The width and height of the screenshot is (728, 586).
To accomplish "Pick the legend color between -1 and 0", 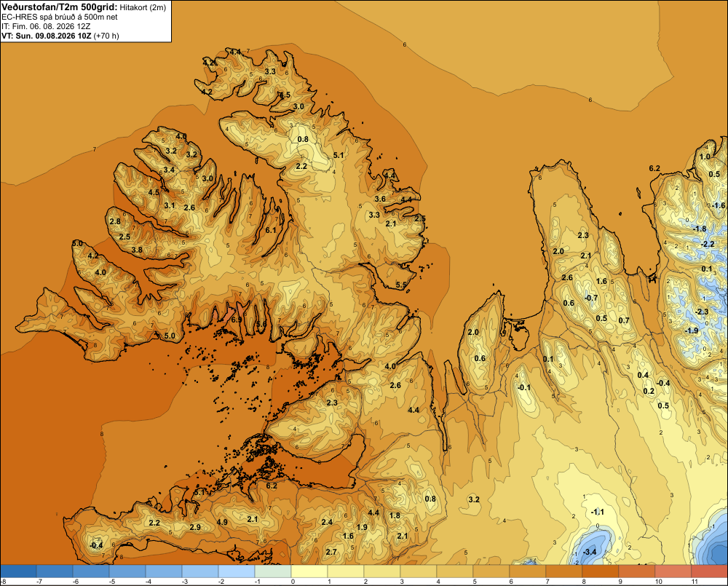I will pyautogui.click(x=273, y=571).
